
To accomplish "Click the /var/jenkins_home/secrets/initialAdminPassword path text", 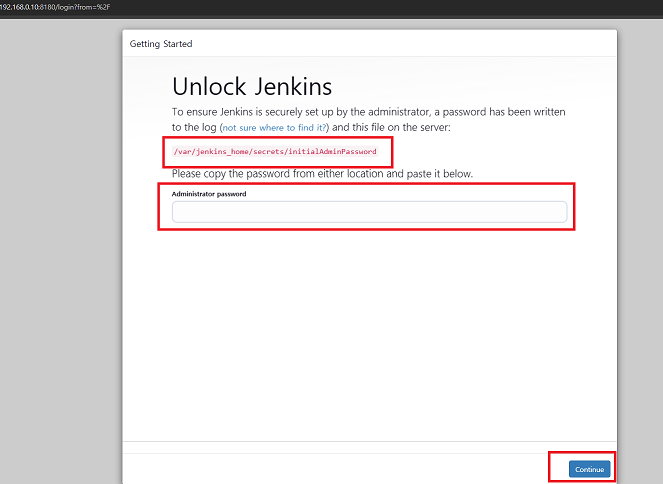I will (275, 151).
